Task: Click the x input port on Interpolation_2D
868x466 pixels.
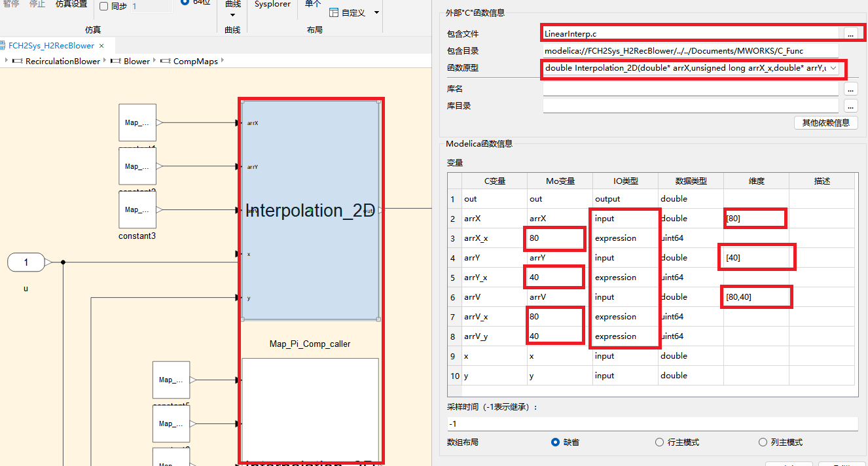Action: pyautogui.click(x=238, y=254)
